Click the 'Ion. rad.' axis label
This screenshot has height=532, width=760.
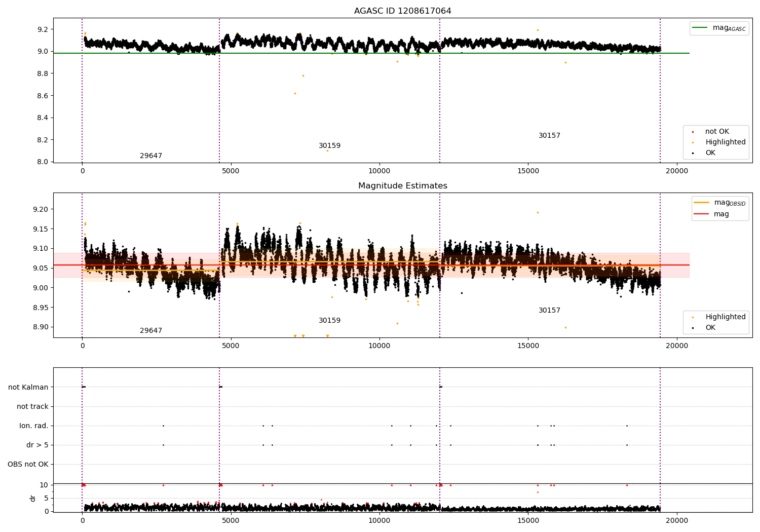[34, 426]
